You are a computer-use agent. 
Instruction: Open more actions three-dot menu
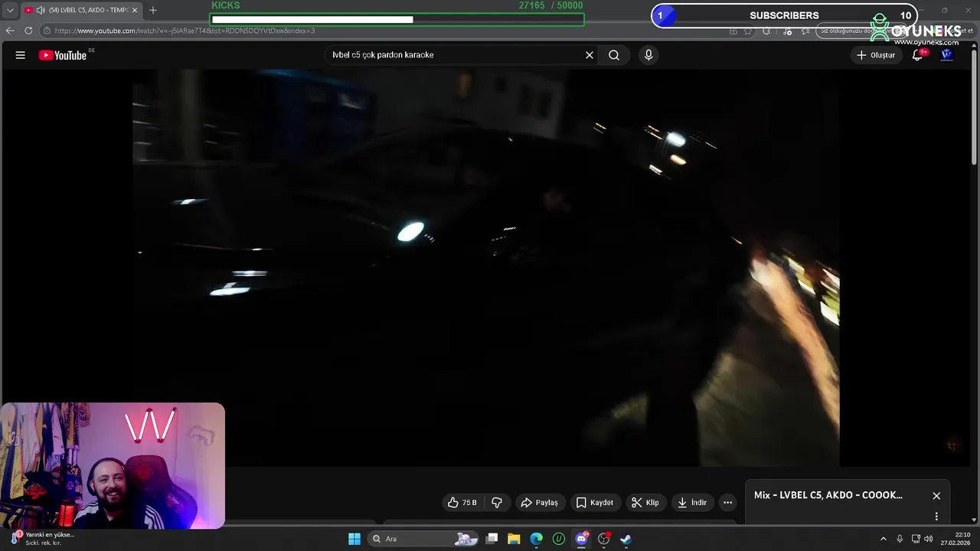[727, 503]
